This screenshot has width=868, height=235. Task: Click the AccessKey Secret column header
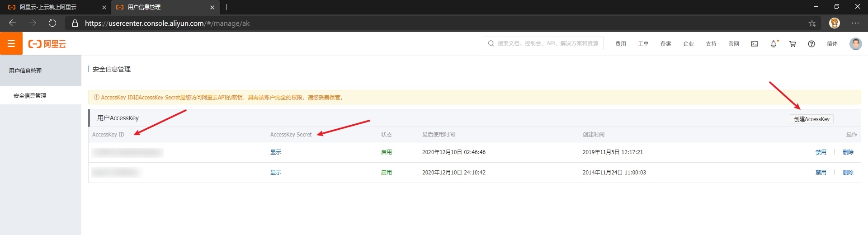291,135
